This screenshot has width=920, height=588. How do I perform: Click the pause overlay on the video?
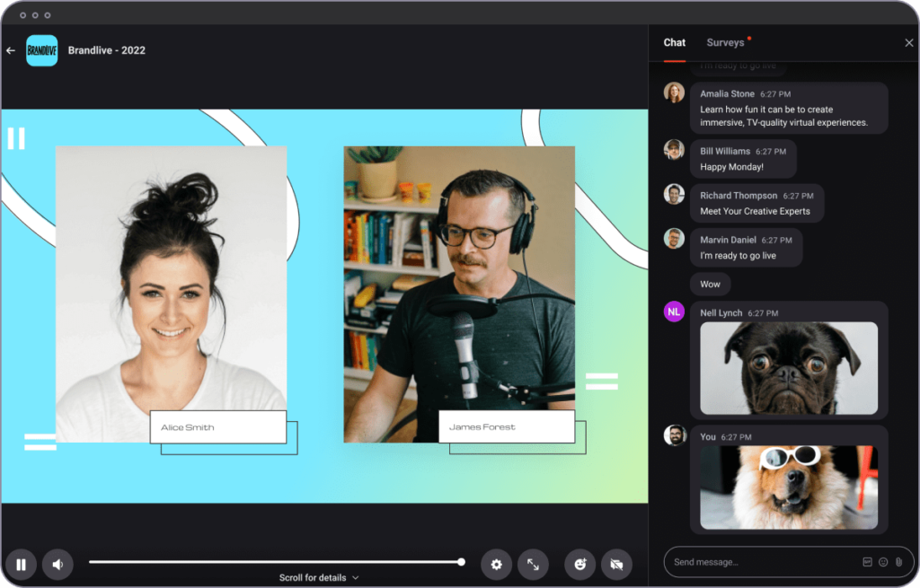[x=16, y=138]
